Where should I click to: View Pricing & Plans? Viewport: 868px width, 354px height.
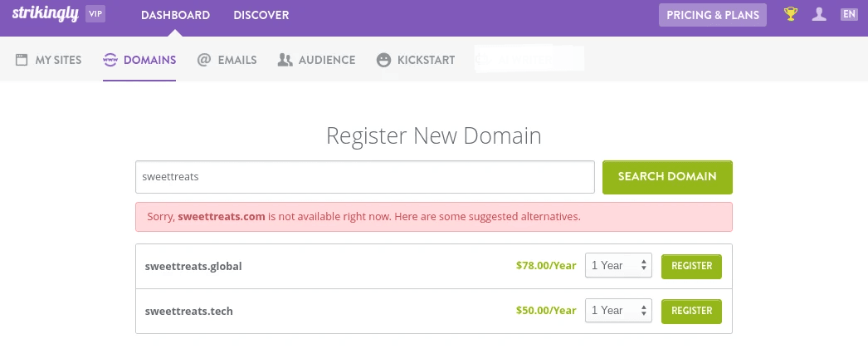point(714,15)
